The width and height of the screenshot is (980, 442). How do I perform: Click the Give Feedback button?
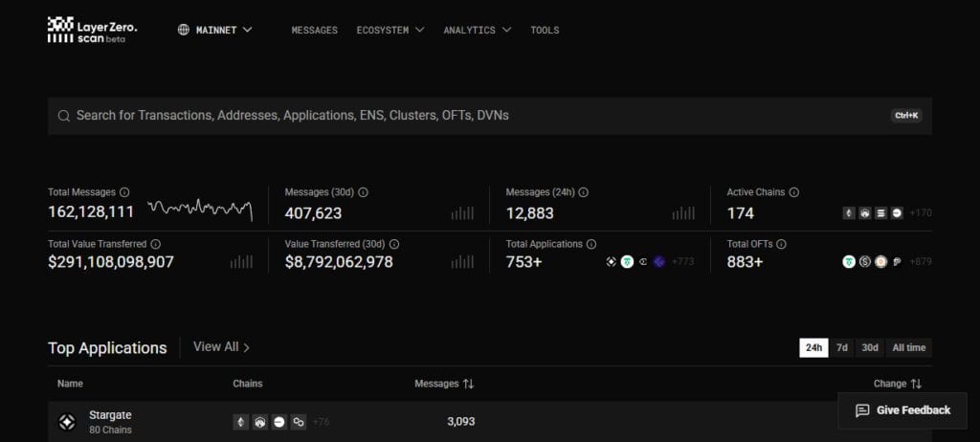(x=902, y=410)
